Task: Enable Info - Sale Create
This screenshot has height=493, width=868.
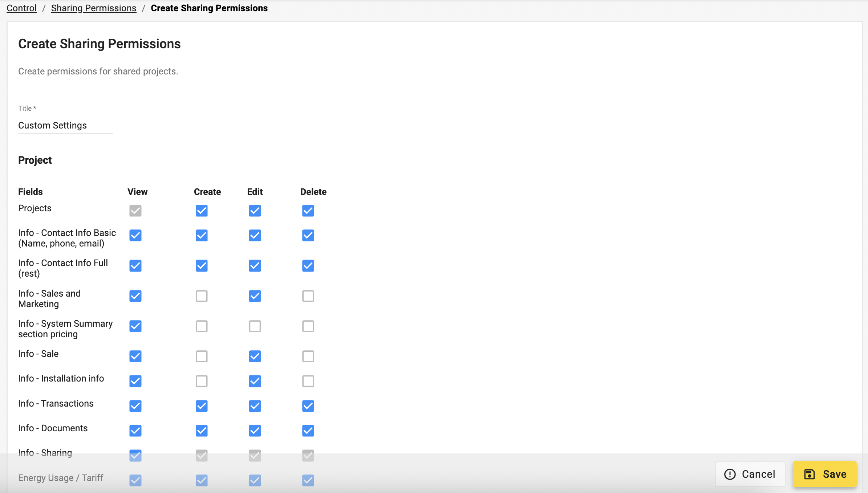Action: [x=202, y=356]
